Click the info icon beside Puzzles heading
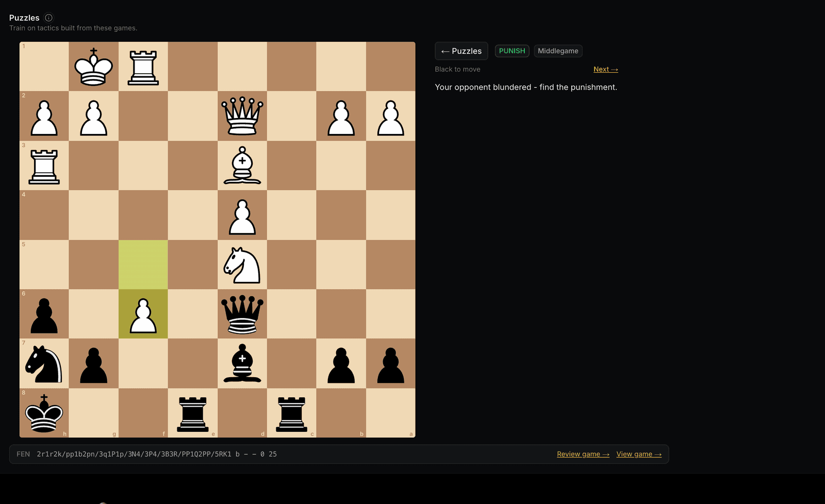The height and width of the screenshot is (504, 825). tap(49, 18)
